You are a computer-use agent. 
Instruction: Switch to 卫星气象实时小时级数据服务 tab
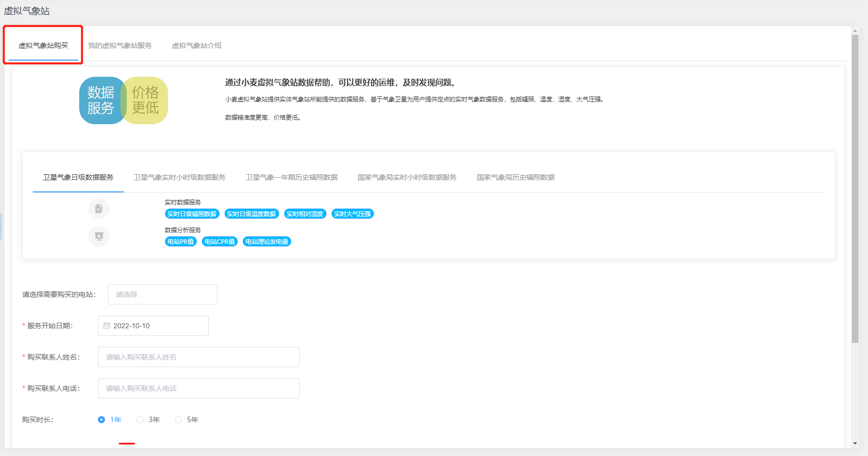click(180, 177)
